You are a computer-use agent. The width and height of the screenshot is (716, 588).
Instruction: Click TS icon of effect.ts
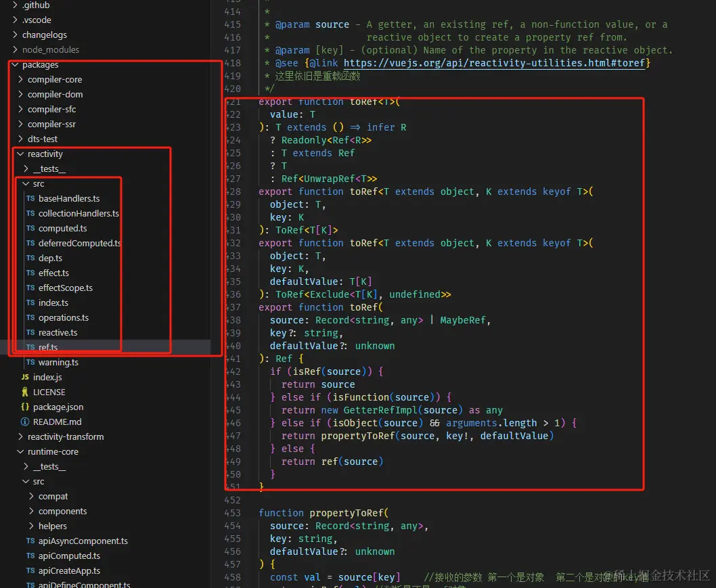[30, 273]
